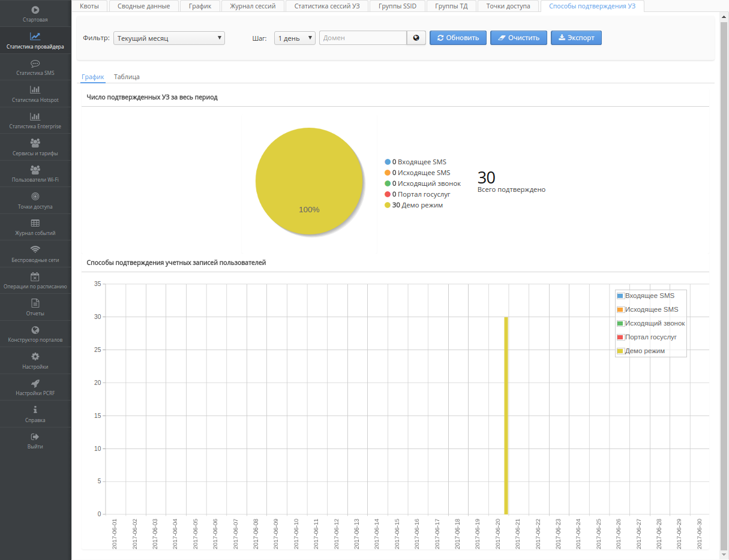729x560 pixels.
Task: Click the Экспорт button
Action: [576, 38]
